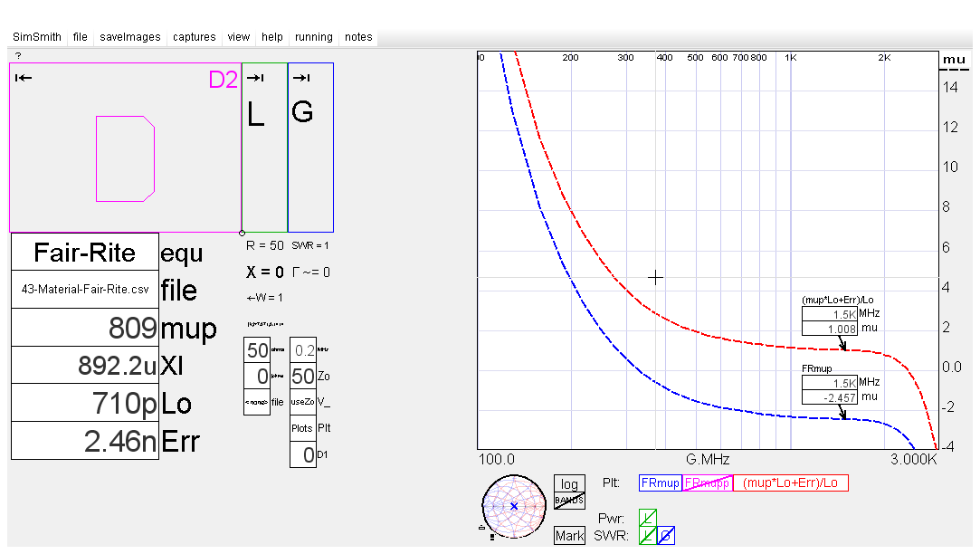Image resolution: width=980 pixels, height=554 pixels.
Task: Click the load file field showing <none>
Action: click(257, 402)
